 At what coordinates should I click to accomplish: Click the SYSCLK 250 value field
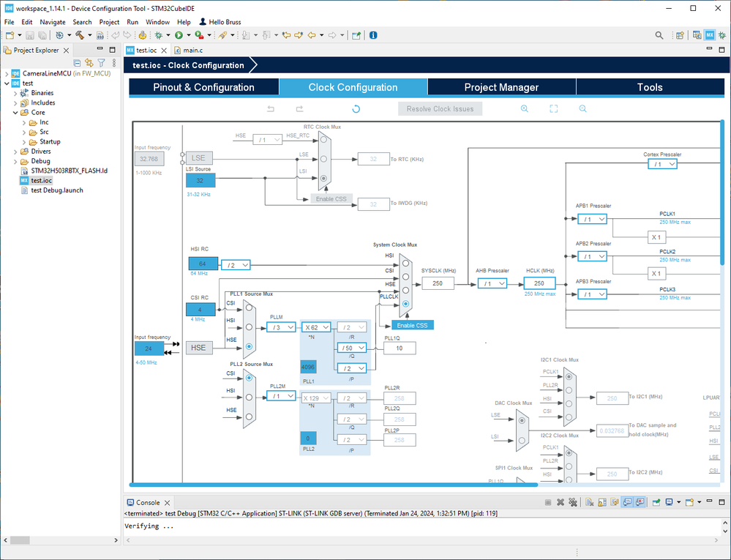click(438, 283)
